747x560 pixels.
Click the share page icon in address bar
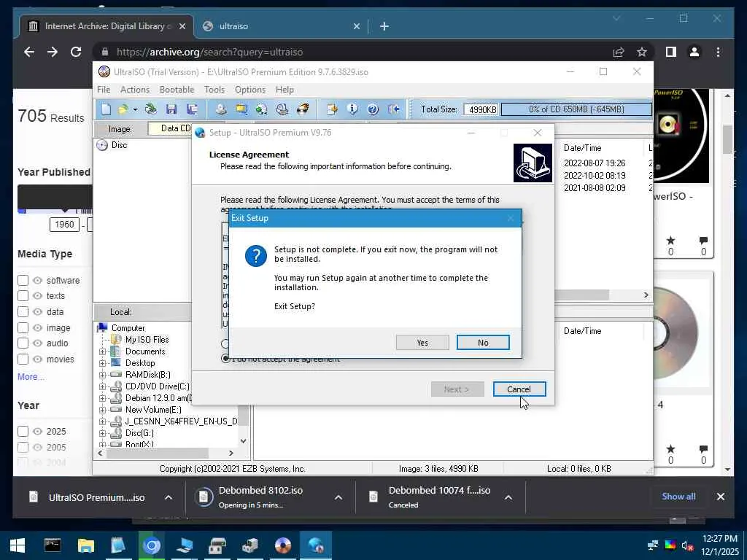pyautogui.click(x=619, y=52)
